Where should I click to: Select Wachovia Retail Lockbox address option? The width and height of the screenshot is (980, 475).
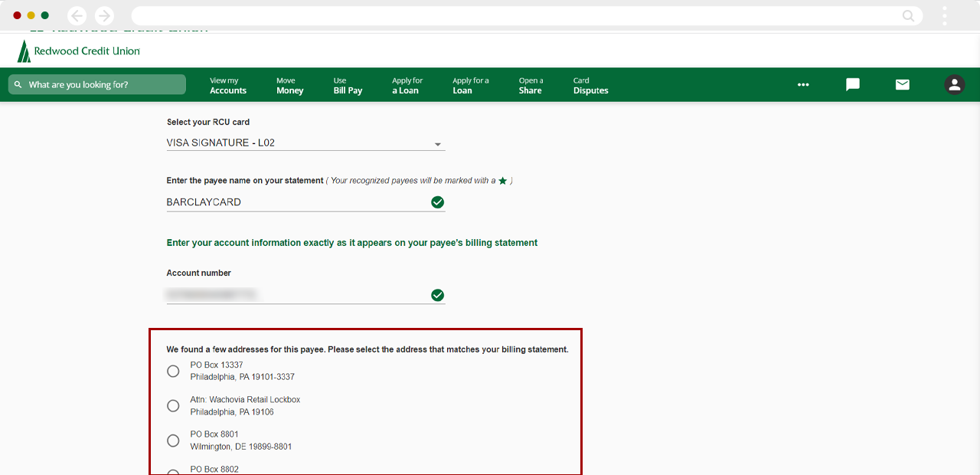[173, 405]
